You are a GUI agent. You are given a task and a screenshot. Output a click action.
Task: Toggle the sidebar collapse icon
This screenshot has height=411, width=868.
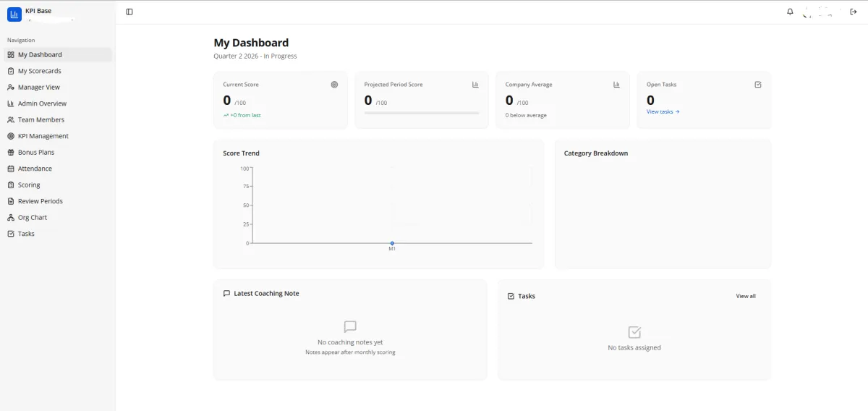pyautogui.click(x=129, y=12)
